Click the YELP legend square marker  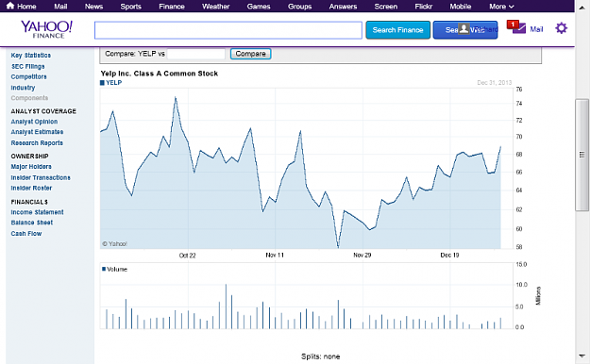point(102,83)
